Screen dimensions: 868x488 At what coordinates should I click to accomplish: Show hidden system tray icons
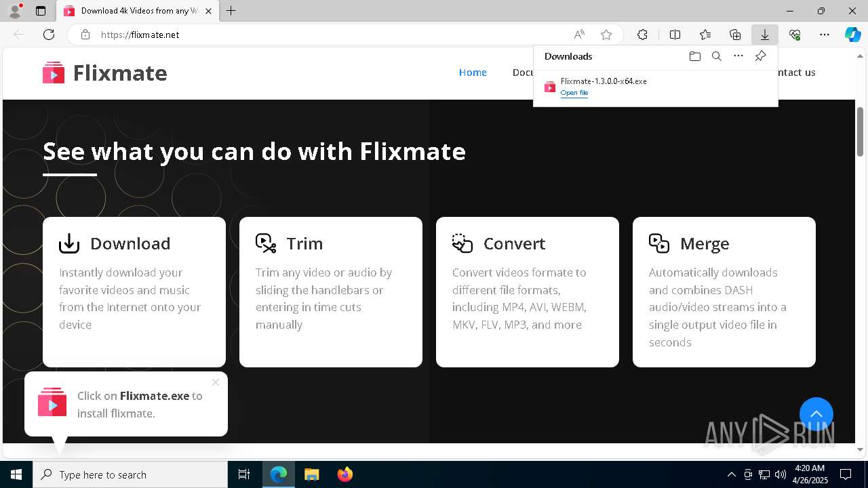coord(731,474)
